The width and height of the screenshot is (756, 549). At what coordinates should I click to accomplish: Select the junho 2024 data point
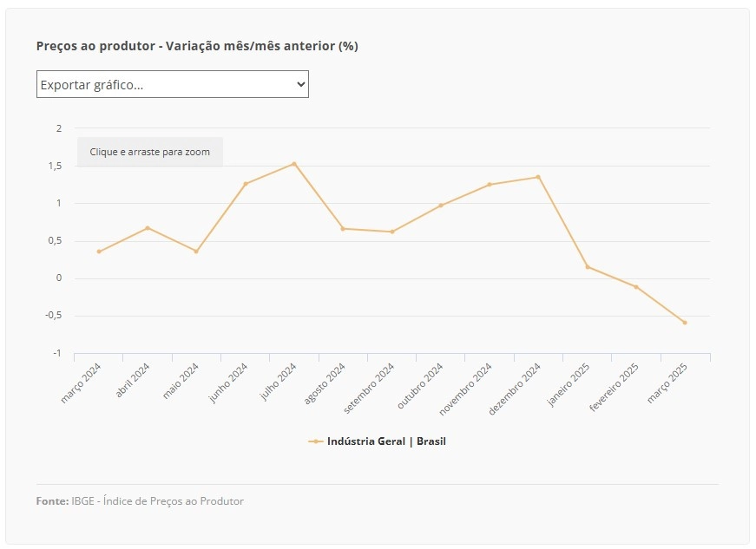point(246,184)
